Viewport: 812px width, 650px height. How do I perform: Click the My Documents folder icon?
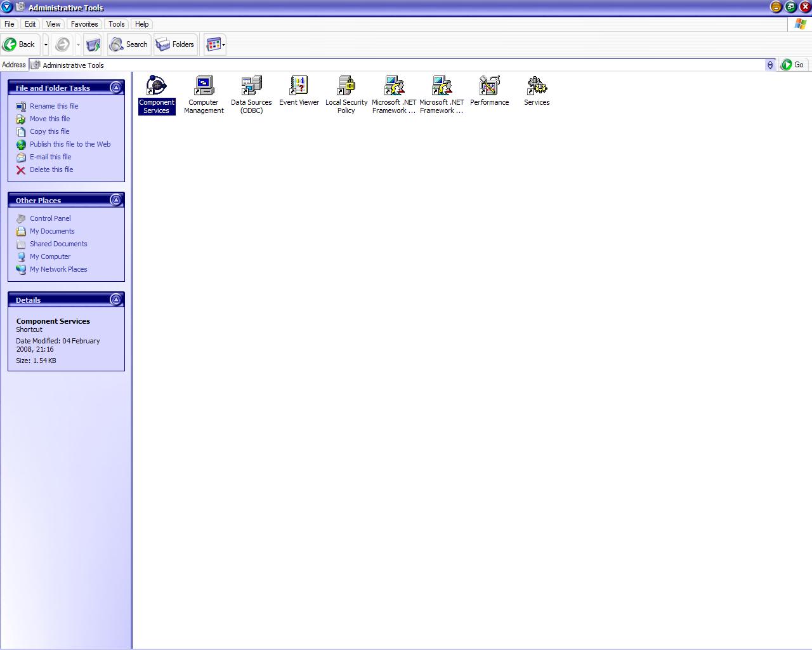21,231
